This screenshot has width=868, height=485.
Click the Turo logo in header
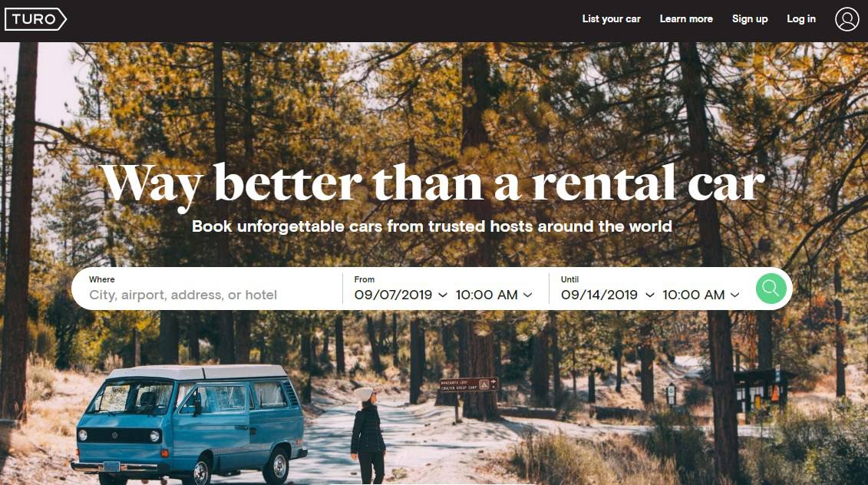coord(35,19)
